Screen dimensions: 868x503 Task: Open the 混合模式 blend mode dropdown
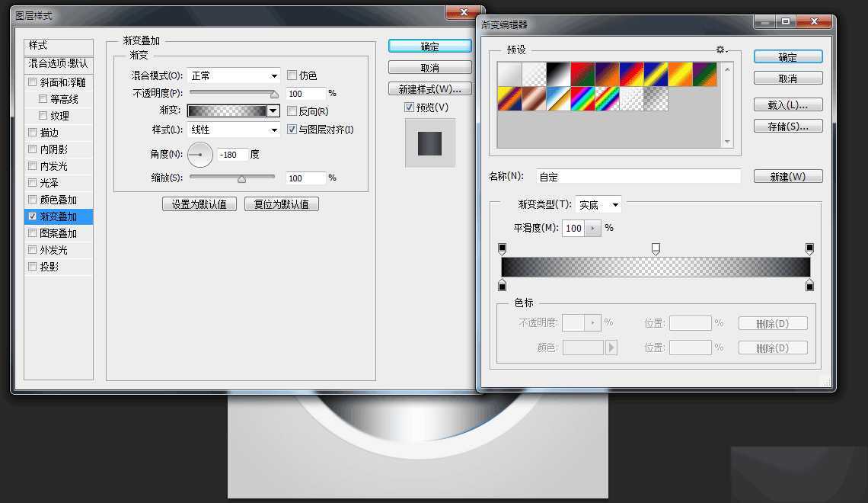click(x=234, y=75)
